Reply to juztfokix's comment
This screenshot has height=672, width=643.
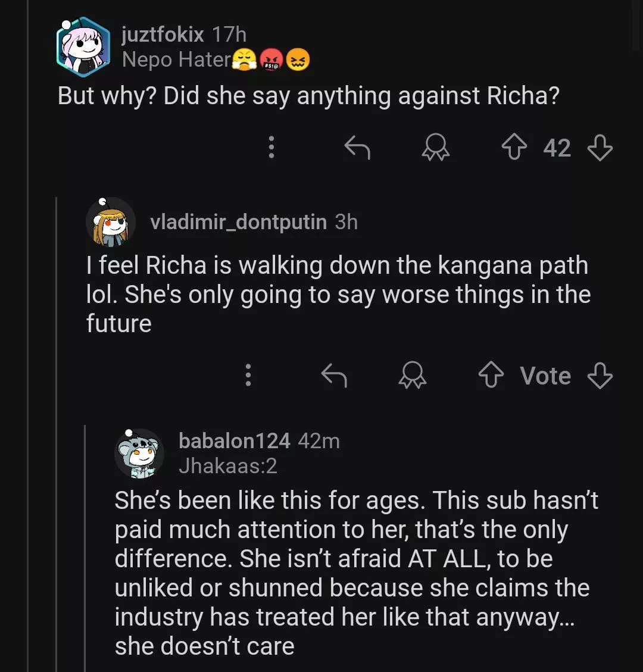coord(357,148)
